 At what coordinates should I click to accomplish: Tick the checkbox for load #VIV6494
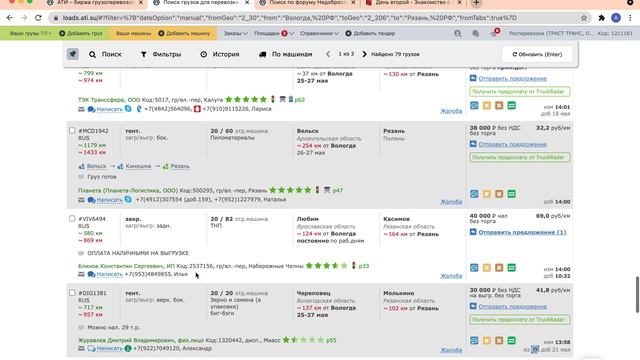point(72,219)
